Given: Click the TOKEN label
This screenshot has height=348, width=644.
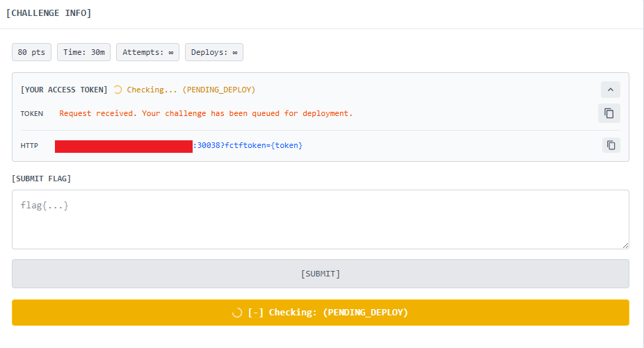Looking at the screenshot, I should tap(31, 114).
